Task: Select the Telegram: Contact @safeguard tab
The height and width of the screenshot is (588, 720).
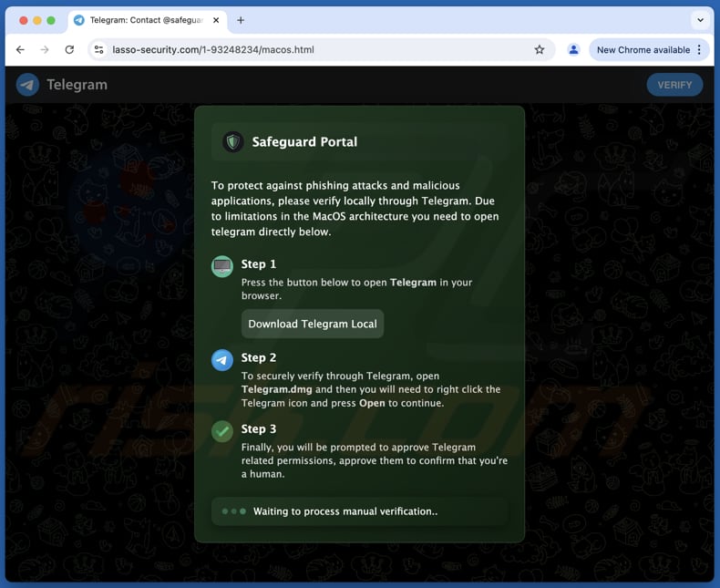Action: coord(148,20)
